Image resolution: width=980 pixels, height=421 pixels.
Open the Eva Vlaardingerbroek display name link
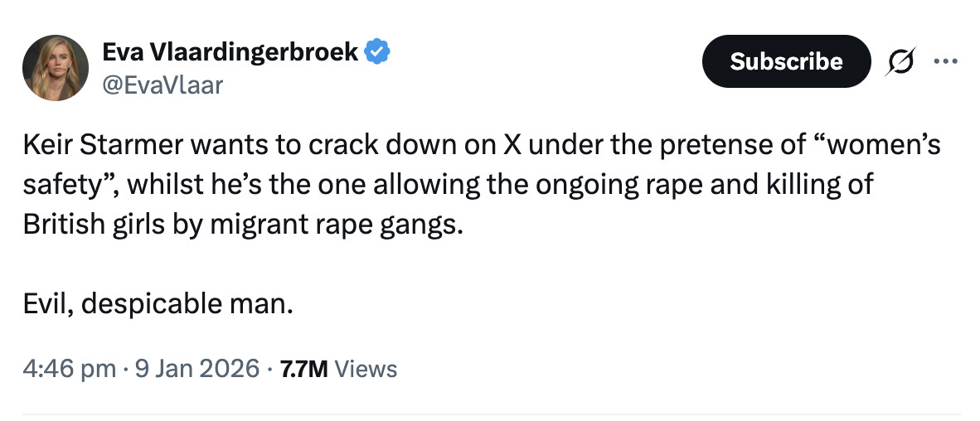point(230,52)
